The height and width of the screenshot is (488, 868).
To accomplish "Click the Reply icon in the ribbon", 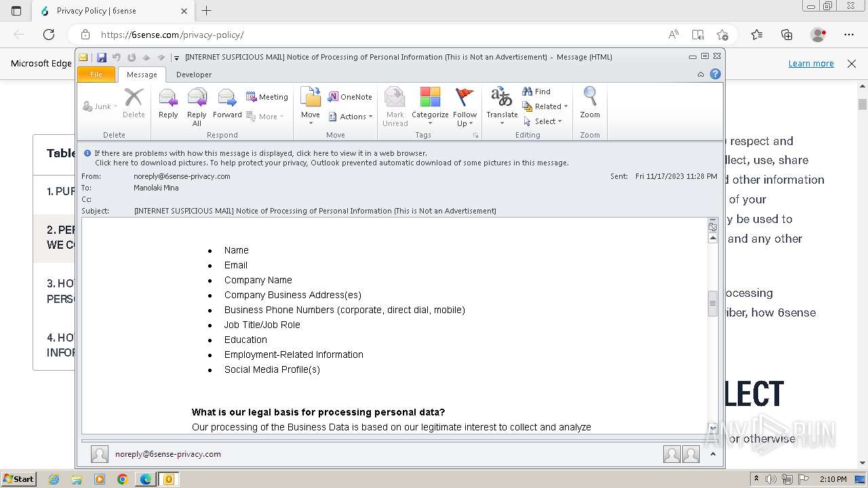I will 168,104.
